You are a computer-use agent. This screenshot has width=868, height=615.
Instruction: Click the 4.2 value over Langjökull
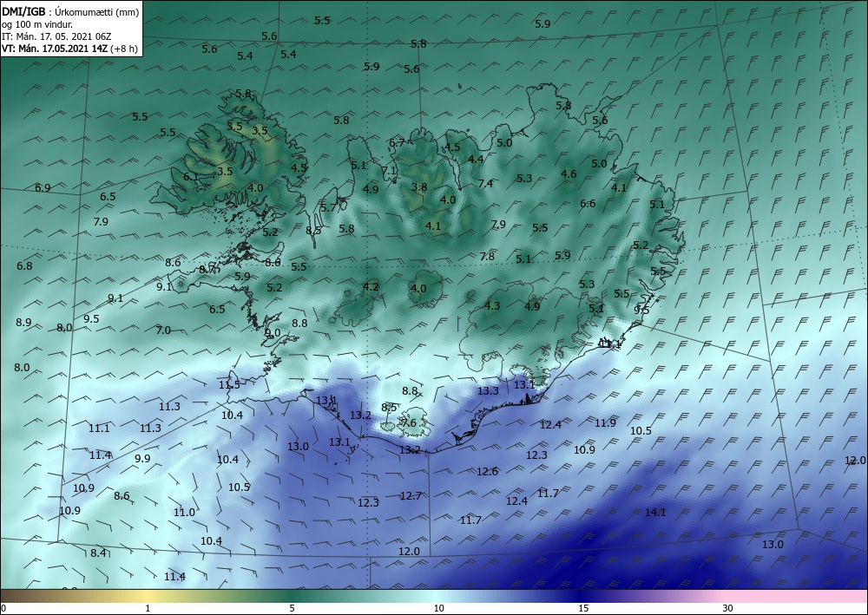point(371,287)
